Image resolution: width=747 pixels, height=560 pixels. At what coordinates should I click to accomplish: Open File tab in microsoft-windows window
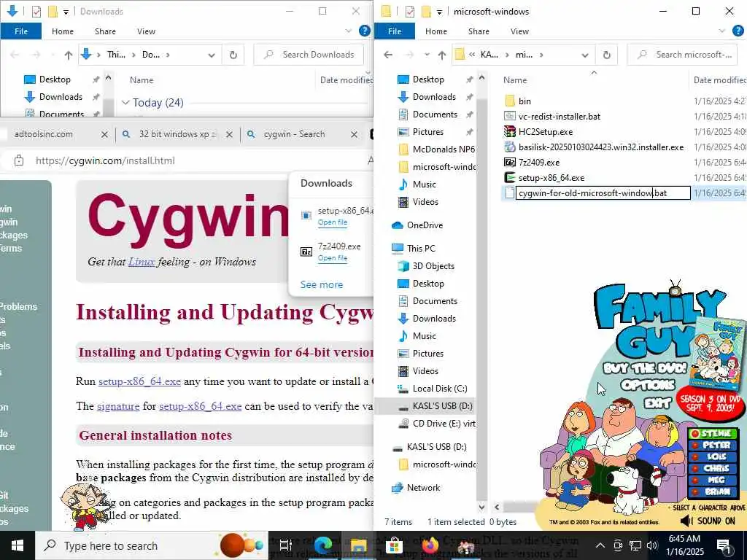(395, 31)
